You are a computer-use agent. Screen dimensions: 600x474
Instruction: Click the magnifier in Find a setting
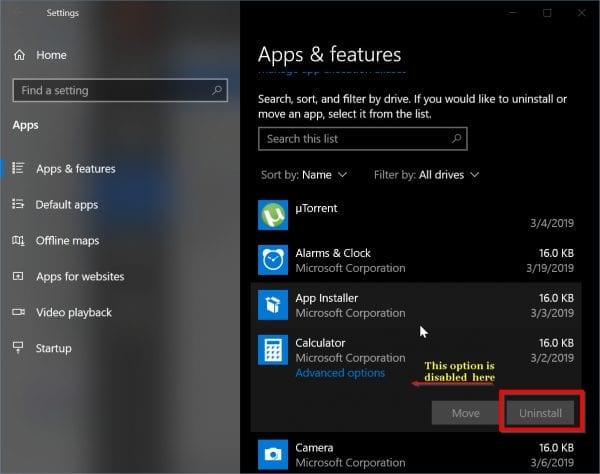click(x=217, y=90)
